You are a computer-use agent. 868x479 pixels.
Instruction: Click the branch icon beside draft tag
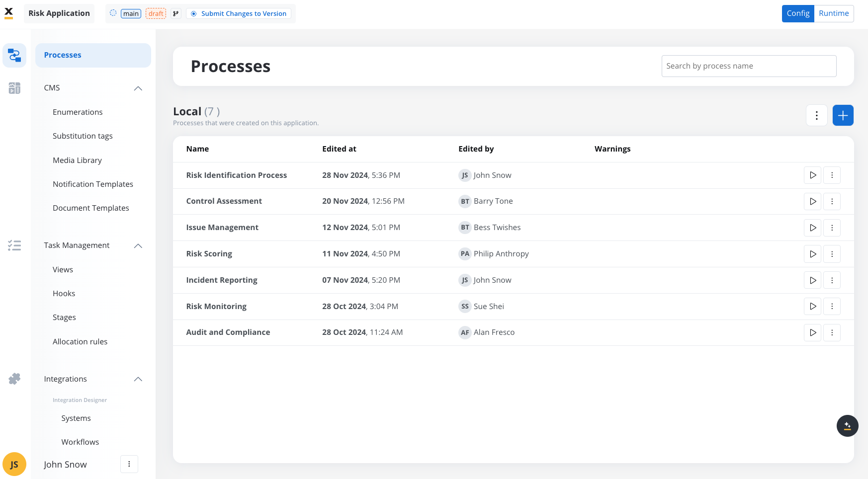pyautogui.click(x=175, y=13)
